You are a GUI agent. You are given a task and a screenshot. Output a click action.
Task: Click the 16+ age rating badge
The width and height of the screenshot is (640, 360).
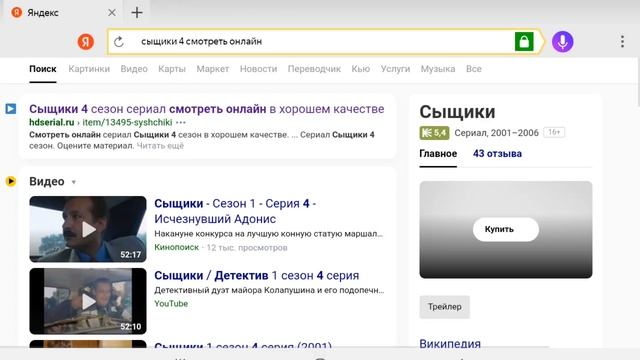click(554, 132)
